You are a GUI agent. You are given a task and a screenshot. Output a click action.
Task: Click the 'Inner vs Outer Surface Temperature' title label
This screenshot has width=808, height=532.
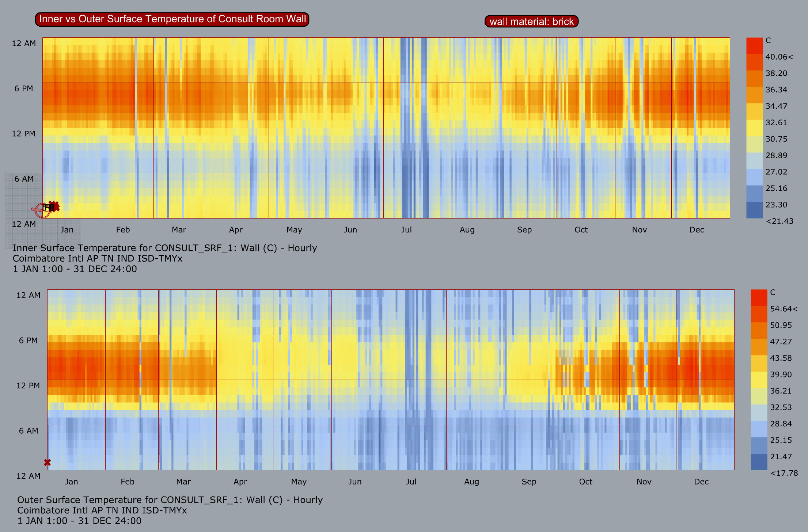click(172, 19)
